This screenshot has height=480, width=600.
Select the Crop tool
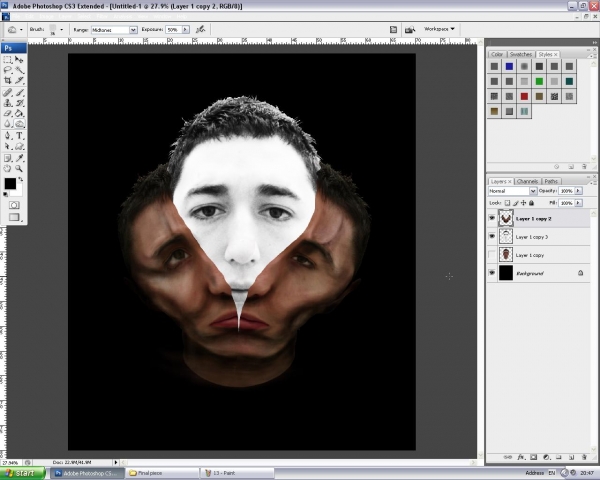(x=8, y=80)
